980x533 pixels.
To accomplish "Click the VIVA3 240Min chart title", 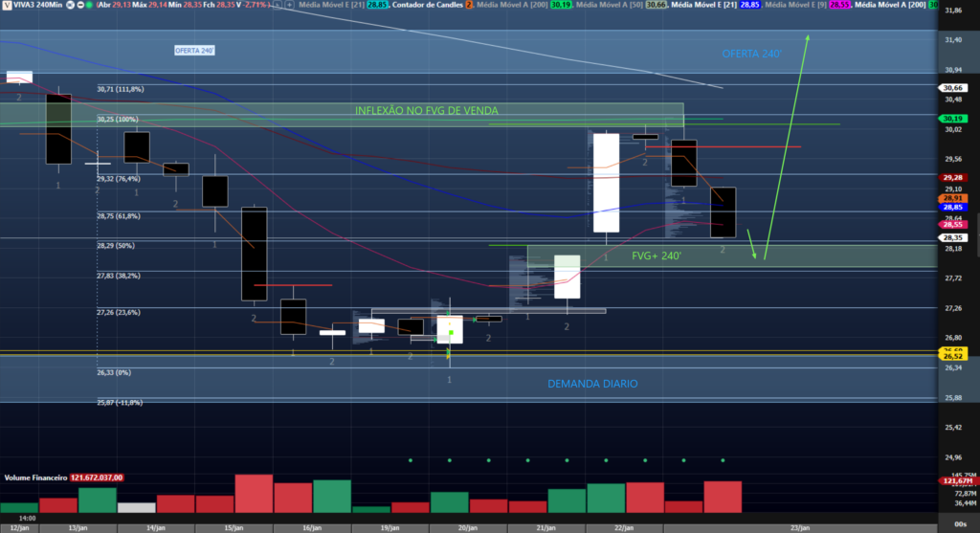I will [x=35, y=6].
